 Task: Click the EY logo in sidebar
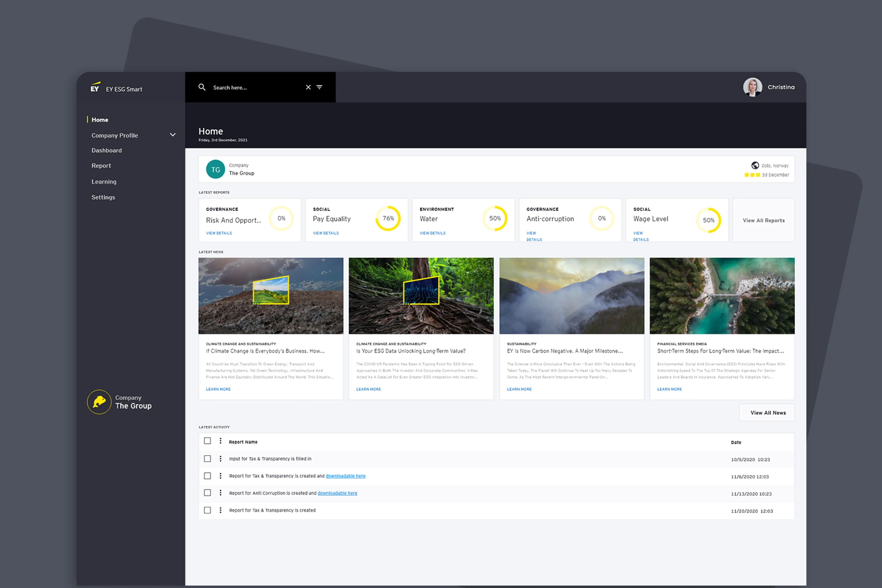pyautogui.click(x=95, y=87)
